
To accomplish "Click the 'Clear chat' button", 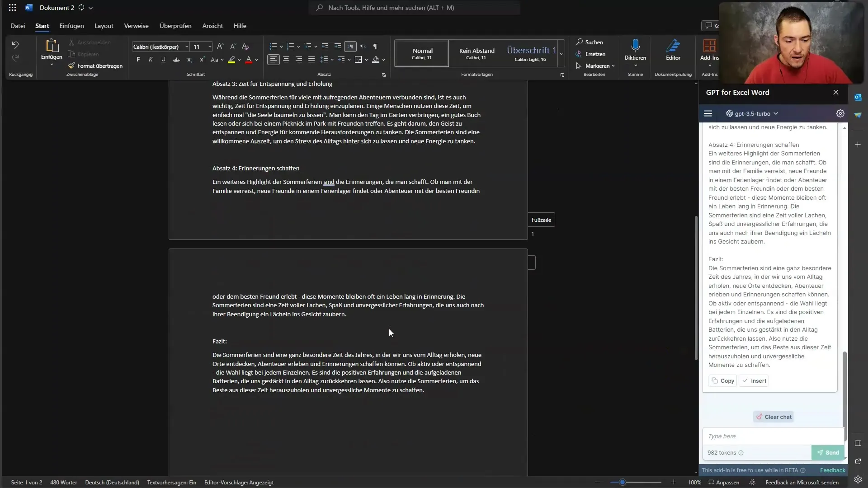I will [x=775, y=417].
